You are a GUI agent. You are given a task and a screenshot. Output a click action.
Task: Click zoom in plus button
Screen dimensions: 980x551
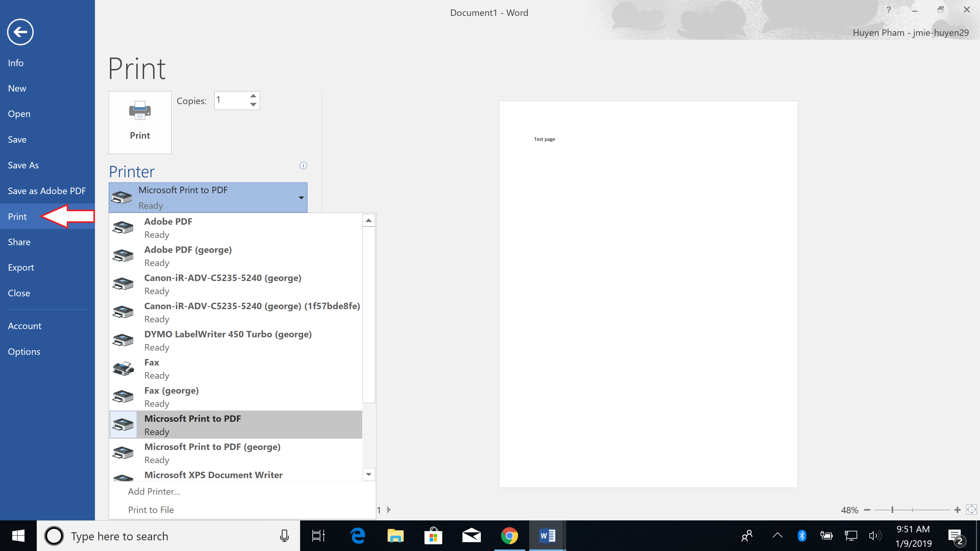(x=957, y=510)
